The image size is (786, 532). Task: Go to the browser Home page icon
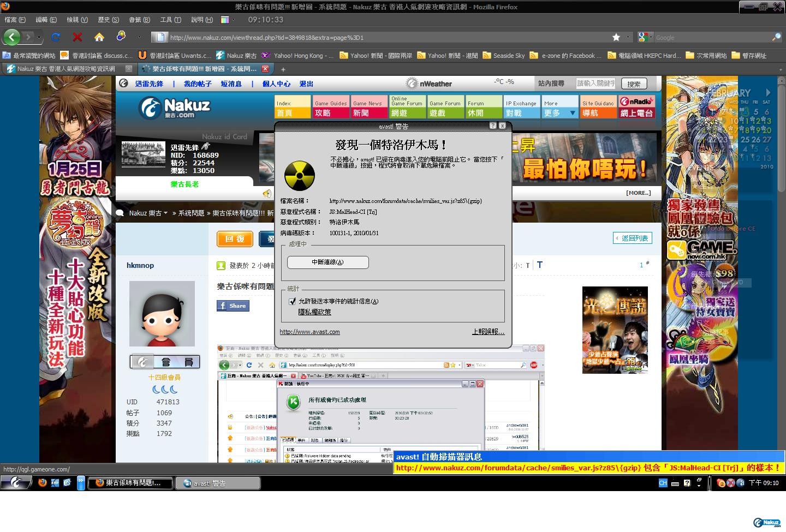point(99,37)
